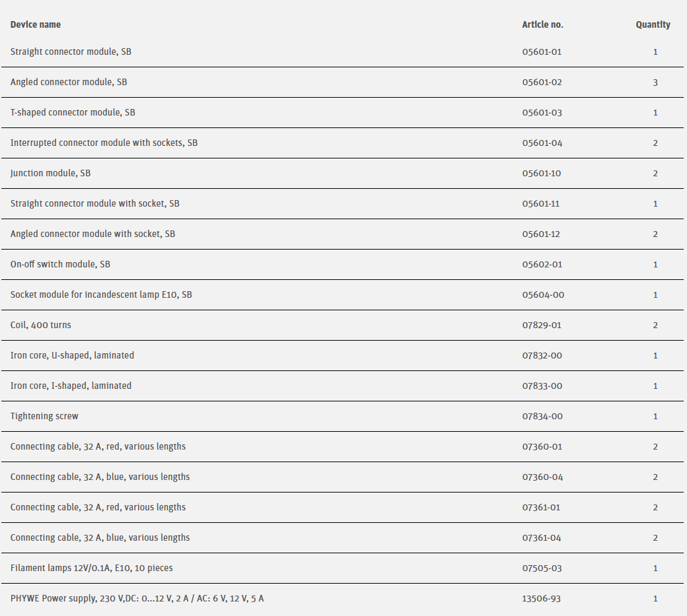Click Junction module, SB device name
This screenshot has width=687, height=616.
pos(50,173)
